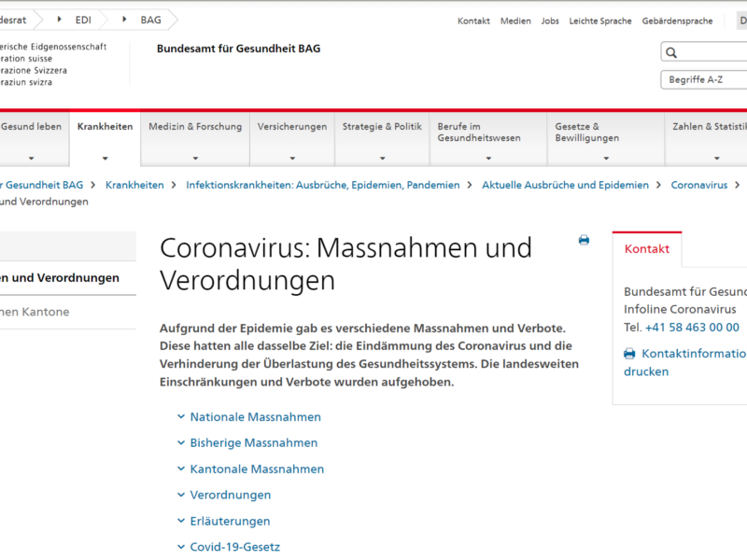747x560 pixels.
Task: Switch to the Kontakt tab
Action: coord(649,249)
